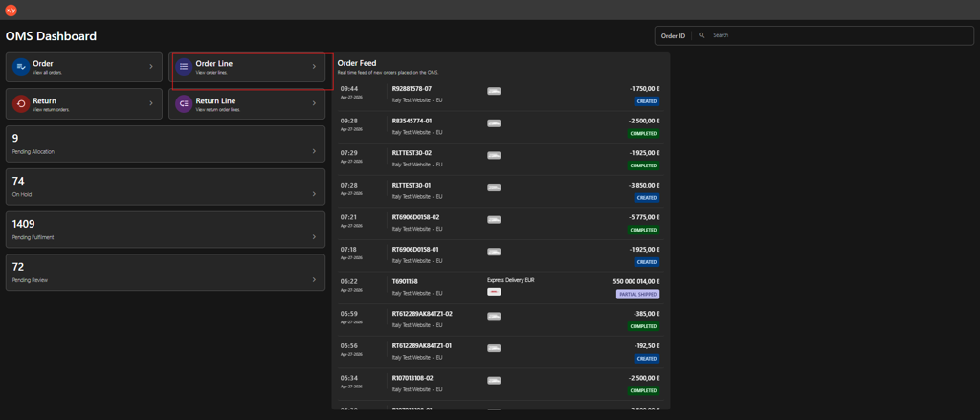Click payment card icon for RT6906D0158-01
The width and height of the screenshot is (980, 420).
[x=494, y=252]
